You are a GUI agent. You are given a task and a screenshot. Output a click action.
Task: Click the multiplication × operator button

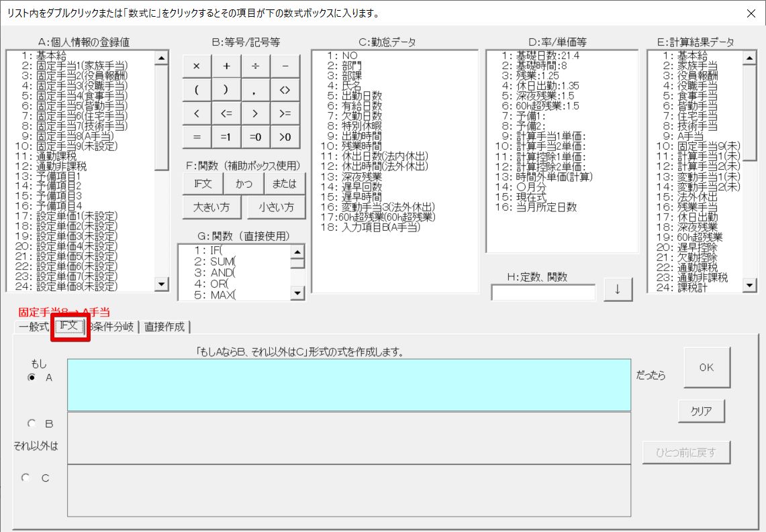197,66
